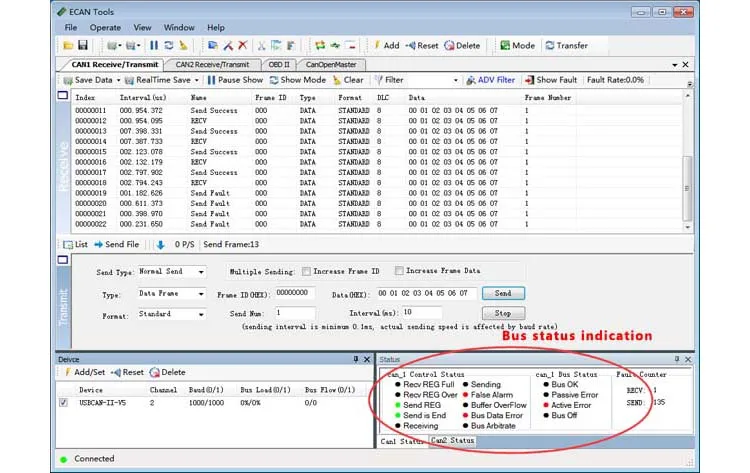Image resolution: width=750 pixels, height=473 pixels.
Task: Click the Show Fault flag icon
Action: point(530,80)
